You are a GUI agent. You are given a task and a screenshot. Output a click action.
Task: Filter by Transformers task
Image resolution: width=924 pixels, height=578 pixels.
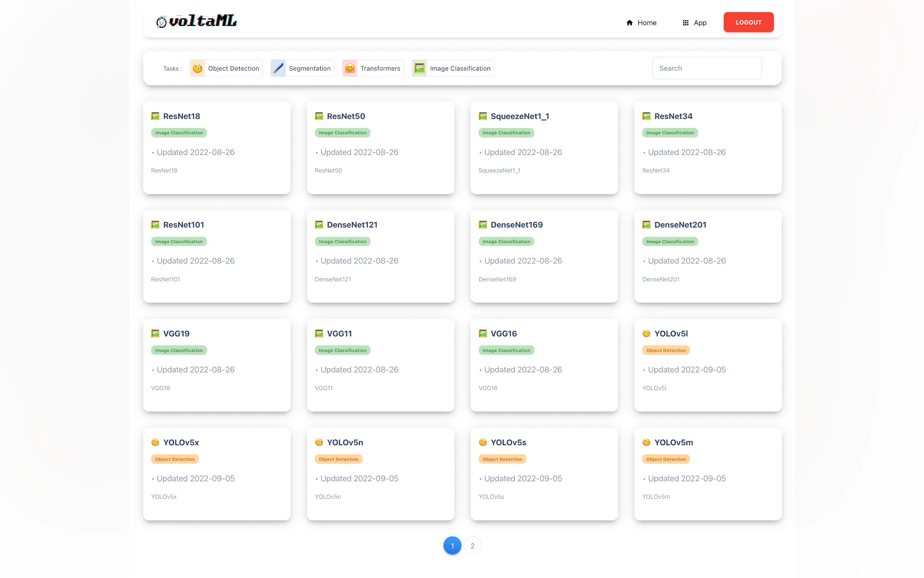380,68
